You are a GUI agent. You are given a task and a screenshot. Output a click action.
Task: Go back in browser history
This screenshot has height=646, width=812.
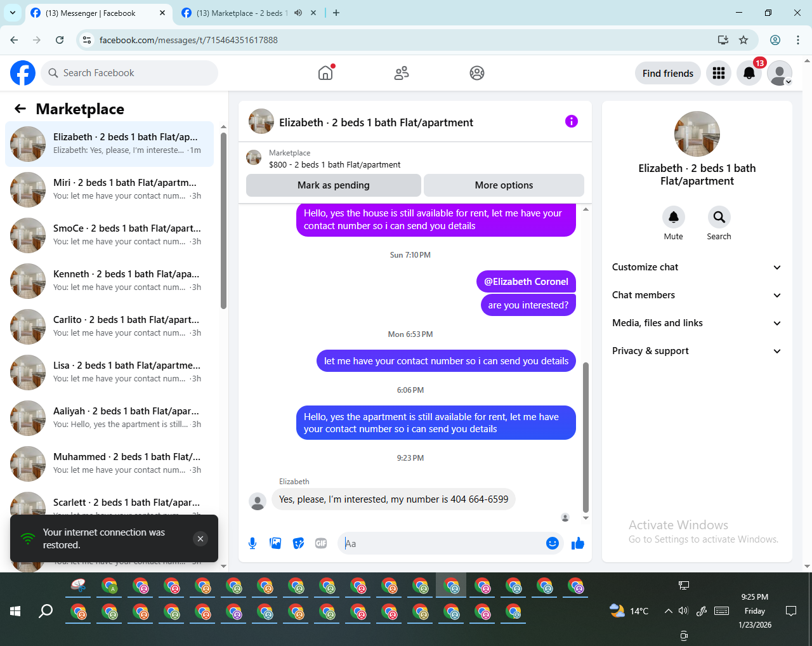14,40
